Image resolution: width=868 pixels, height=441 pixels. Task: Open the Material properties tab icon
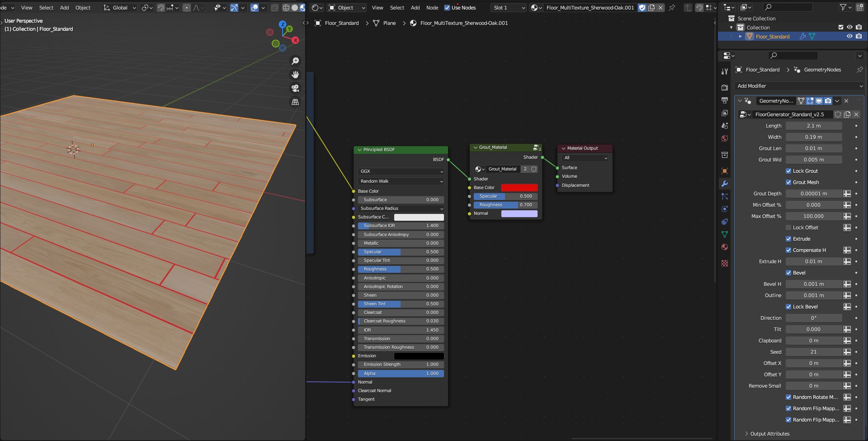(725, 247)
